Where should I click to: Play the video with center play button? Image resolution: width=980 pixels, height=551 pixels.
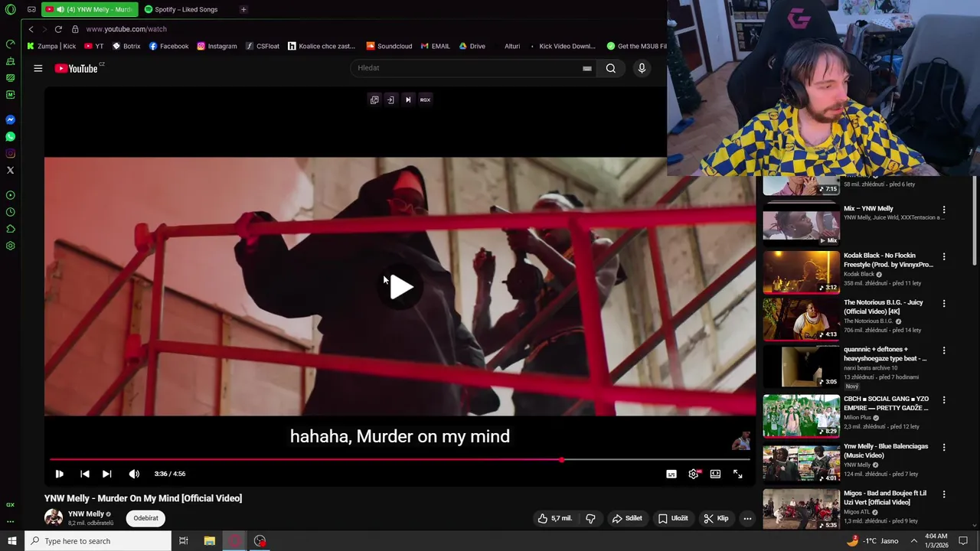(x=400, y=287)
